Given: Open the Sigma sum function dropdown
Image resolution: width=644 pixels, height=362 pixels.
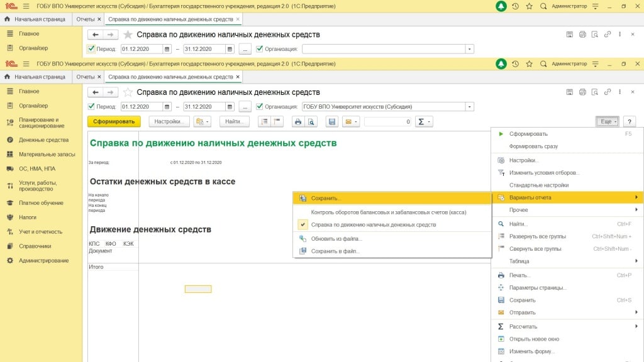Looking at the screenshot, I should (425, 122).
